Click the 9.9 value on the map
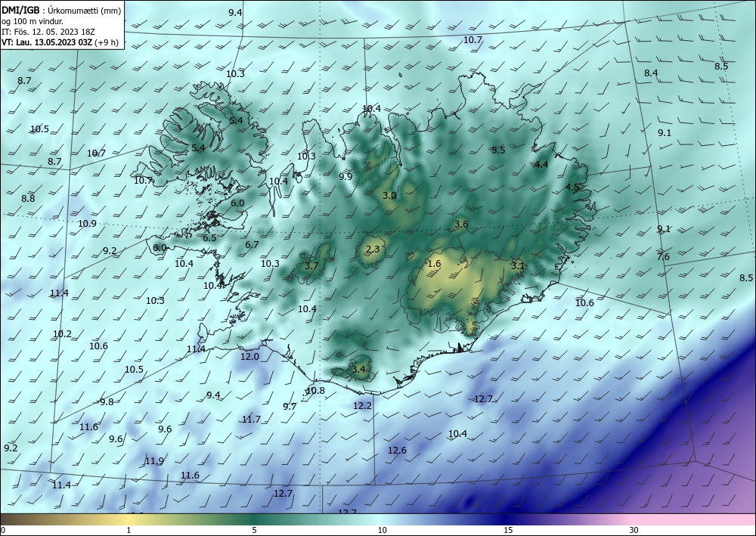This screenshot has width=756, height=536. click(345, 176)
